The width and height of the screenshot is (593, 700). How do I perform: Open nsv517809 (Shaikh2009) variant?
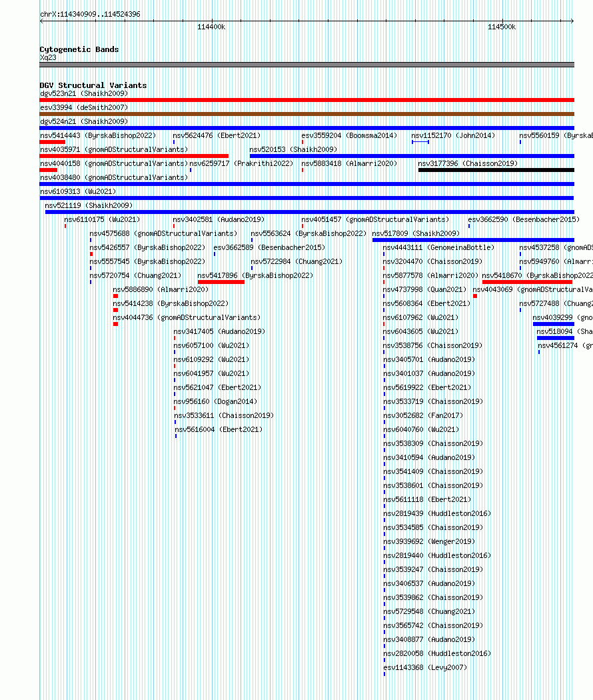416,233
